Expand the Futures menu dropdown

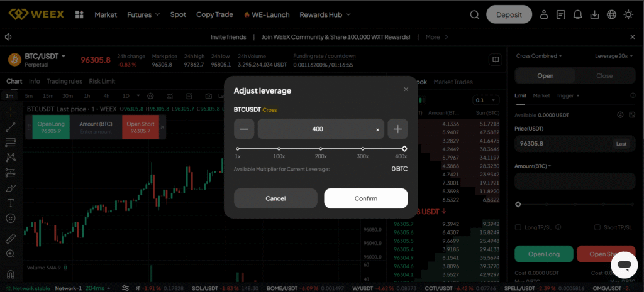(144, 15)
